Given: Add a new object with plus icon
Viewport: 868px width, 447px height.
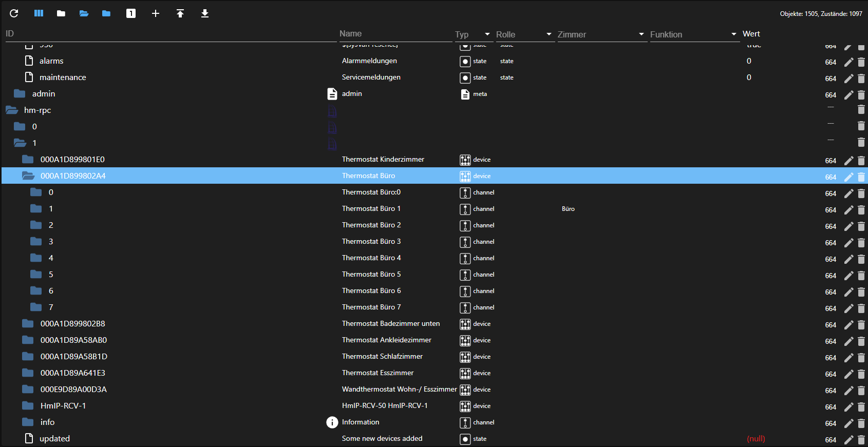Looking at the screenshot, I should pyautogui.click(x=156, y=13).
